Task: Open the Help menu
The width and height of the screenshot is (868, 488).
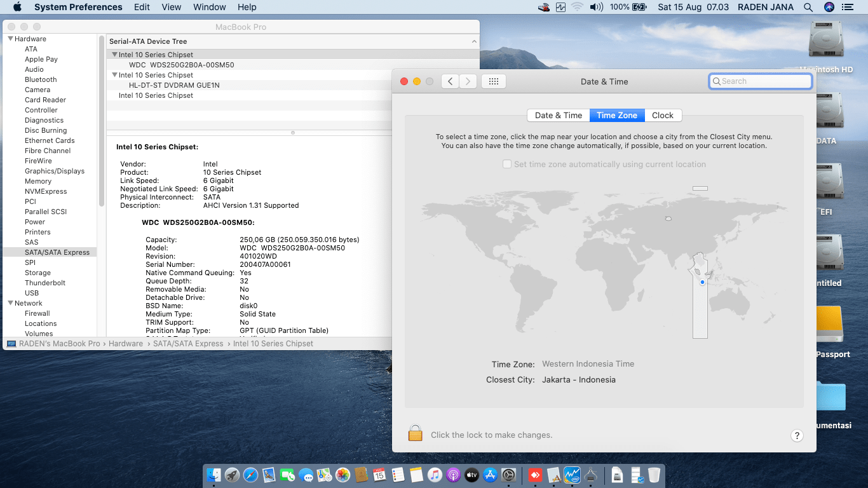Action: click(247, 7)
